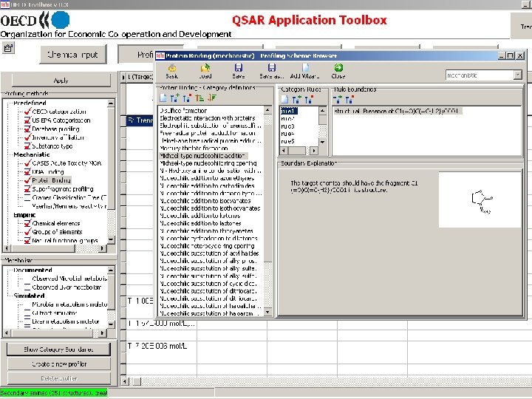The height and width of the screenshot is (399, 532).
Task: Toggle Inventory affiliation checkbox
Action: (27, 137)
